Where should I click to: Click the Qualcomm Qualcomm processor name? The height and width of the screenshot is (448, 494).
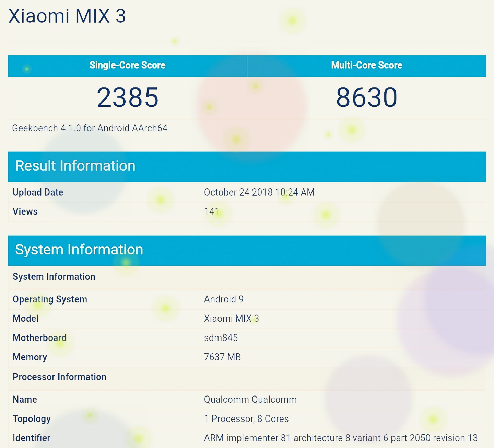pyautogui.click(x=250, y=400)
